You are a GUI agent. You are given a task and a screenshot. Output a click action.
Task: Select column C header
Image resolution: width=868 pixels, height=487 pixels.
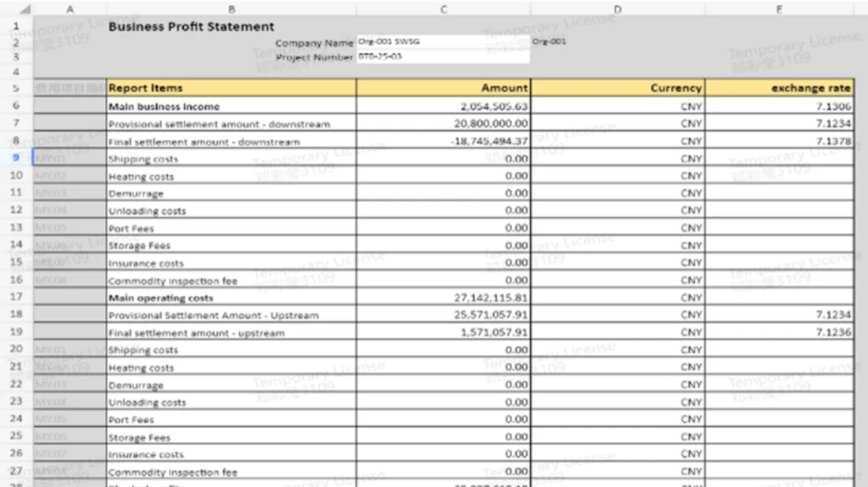click(443, 9)
